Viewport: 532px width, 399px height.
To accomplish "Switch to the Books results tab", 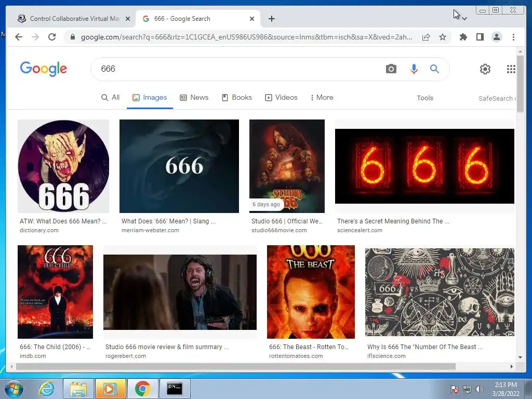I will coord(237,97).
